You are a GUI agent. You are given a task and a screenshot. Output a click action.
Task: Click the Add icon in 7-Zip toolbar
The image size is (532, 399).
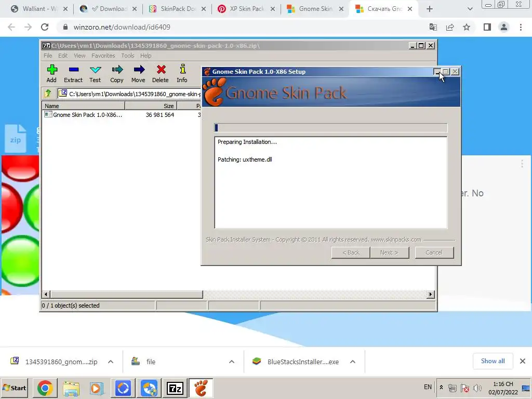51,74
